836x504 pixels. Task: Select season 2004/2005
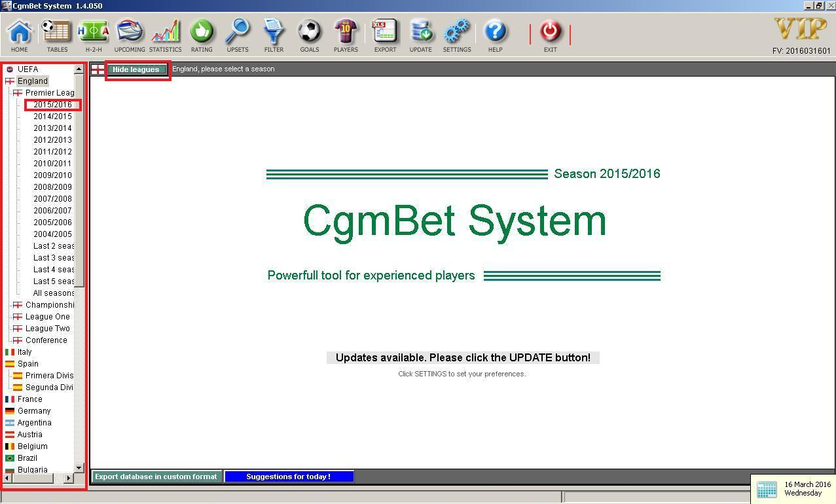click(53, 234)
